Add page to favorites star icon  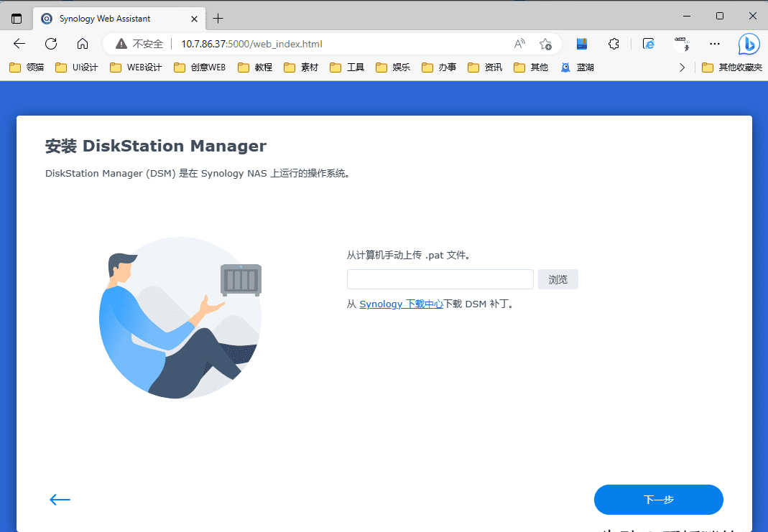click(545, 44)
